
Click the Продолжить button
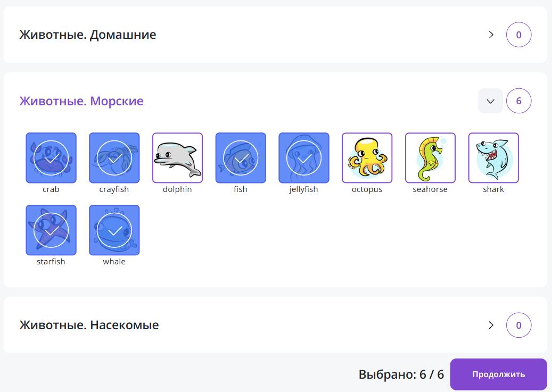tap(498, 374)
